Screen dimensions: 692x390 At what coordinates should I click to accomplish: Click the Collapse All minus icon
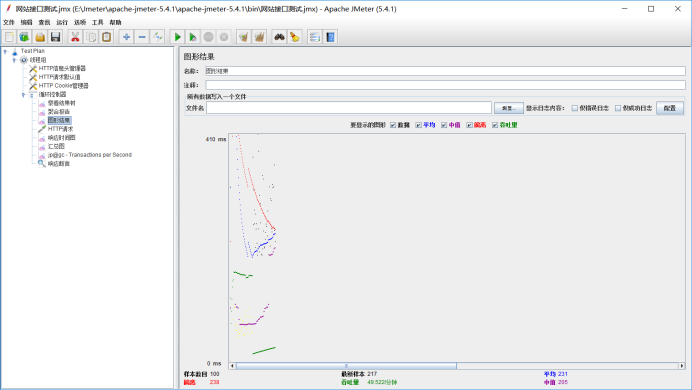click(142, 37)
